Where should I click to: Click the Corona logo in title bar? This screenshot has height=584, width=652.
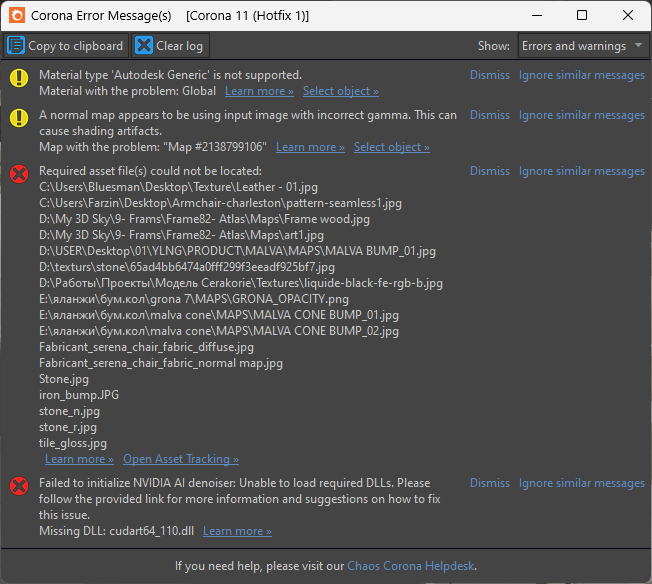(17, 16)
